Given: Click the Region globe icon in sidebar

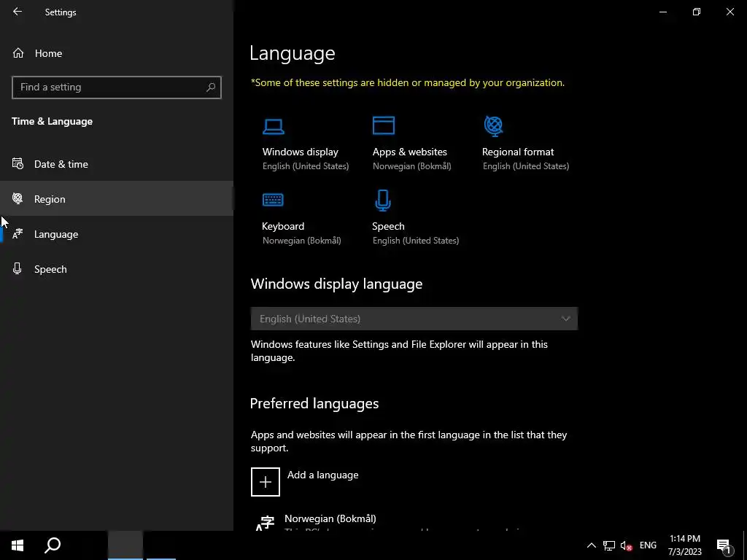Looking at the screenshot, I should pos(18,198).
